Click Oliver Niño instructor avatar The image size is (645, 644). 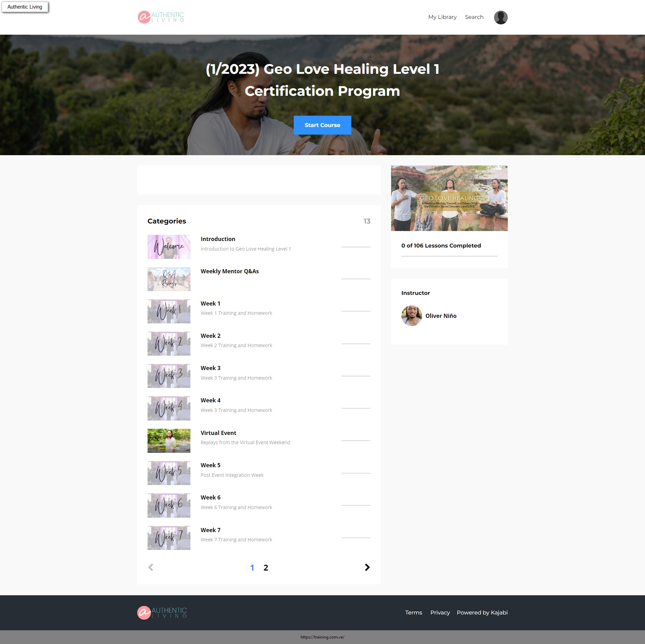(411, 316)
